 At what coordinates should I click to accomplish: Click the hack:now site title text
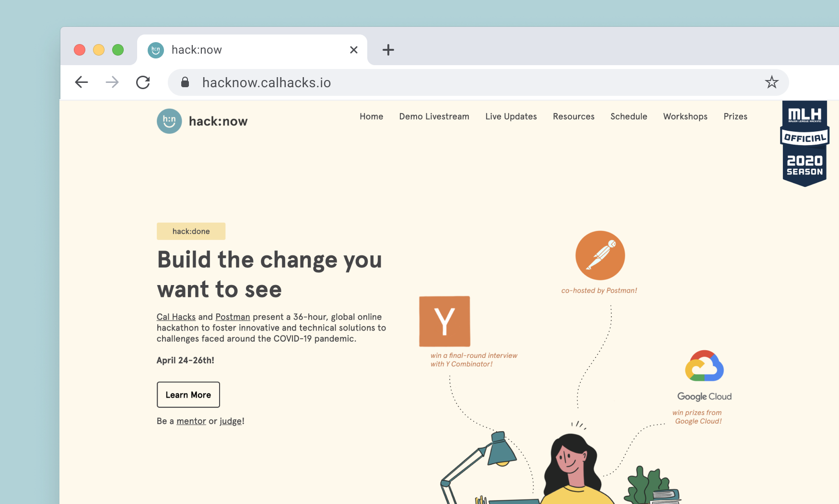[x=218, y=121]
